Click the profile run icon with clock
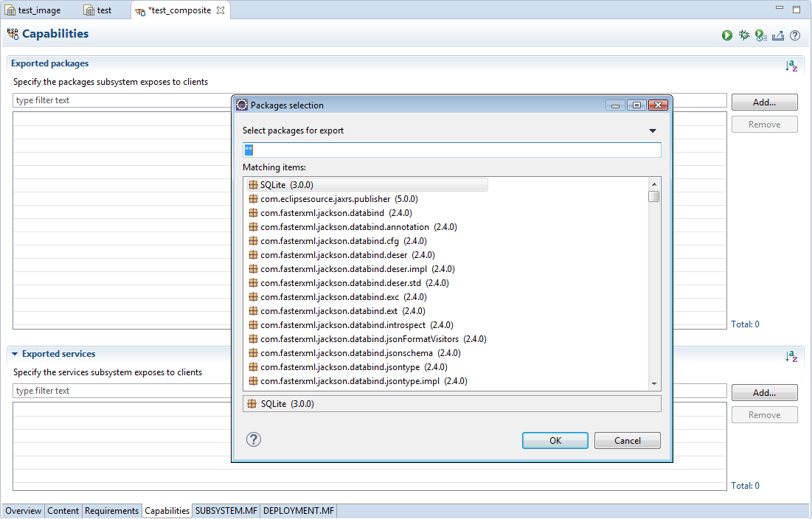Viewport: 812px width, 519px height. tap(761, 35)
